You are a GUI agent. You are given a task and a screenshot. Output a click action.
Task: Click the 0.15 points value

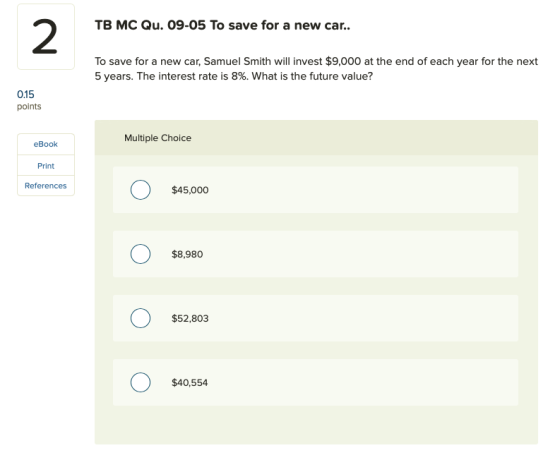26,94
